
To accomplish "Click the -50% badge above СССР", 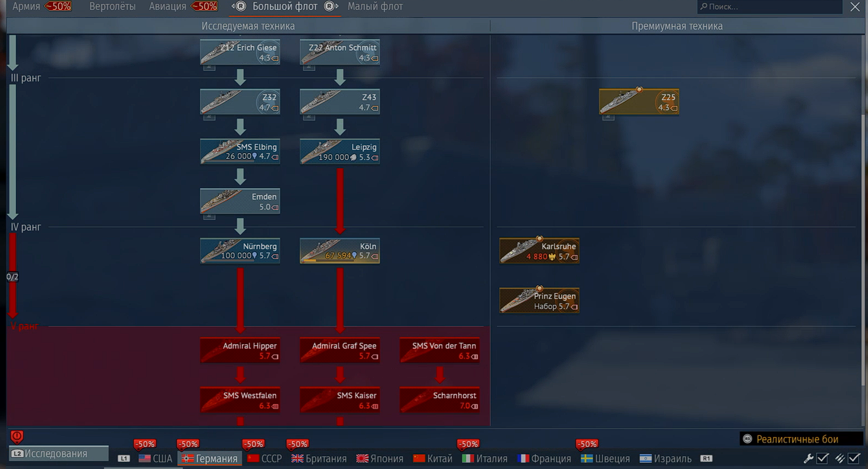I will pos(253,444).
